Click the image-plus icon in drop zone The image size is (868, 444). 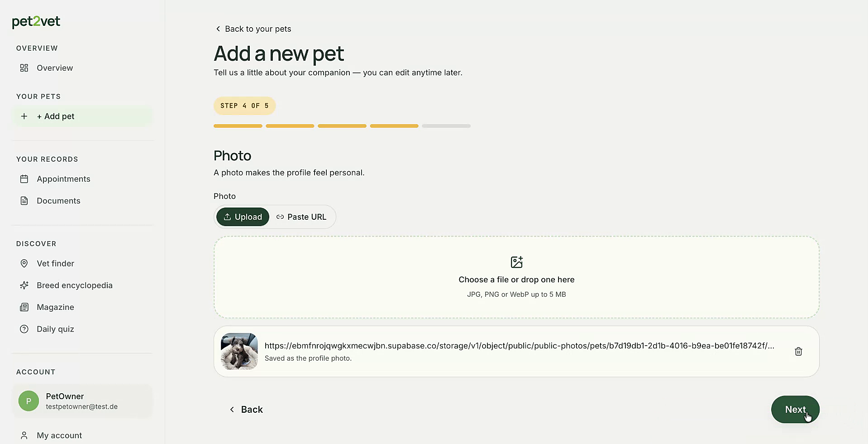(516, 262)
